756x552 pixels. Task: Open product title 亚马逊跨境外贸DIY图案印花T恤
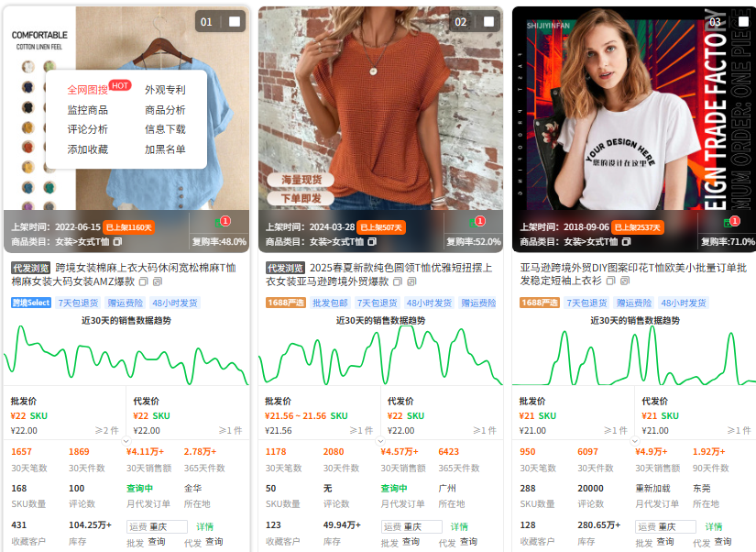click(633, 274)
